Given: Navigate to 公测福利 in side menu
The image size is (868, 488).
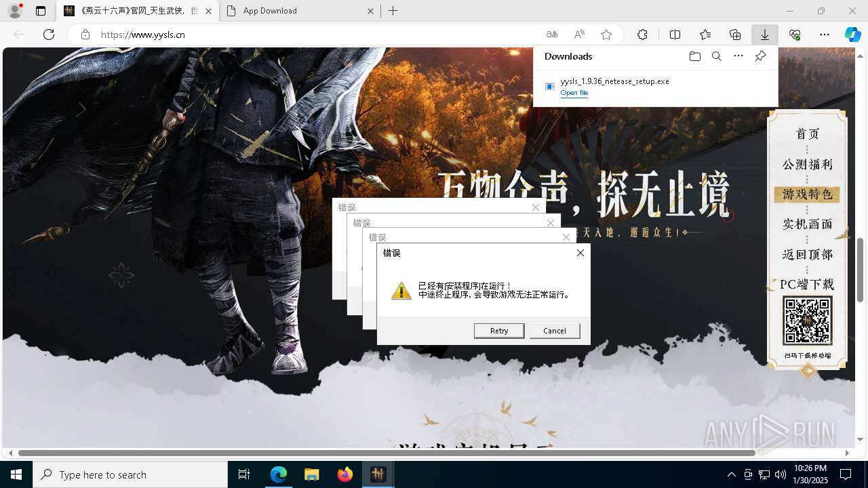Looking at the screenshot, I should point(807,165).
